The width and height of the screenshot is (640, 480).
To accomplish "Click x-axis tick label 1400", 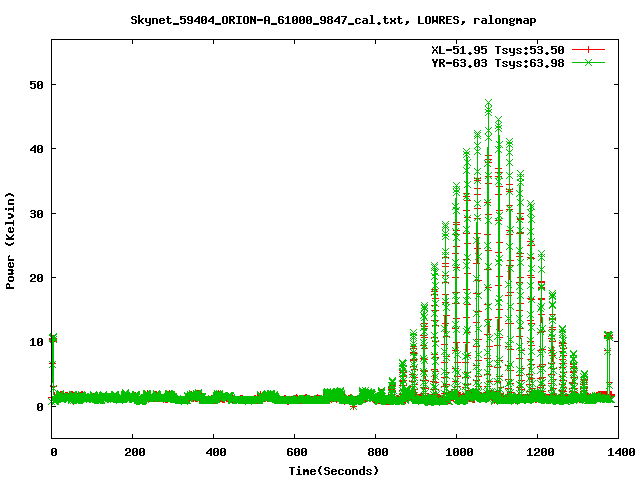I will click(x=620, y=452).
